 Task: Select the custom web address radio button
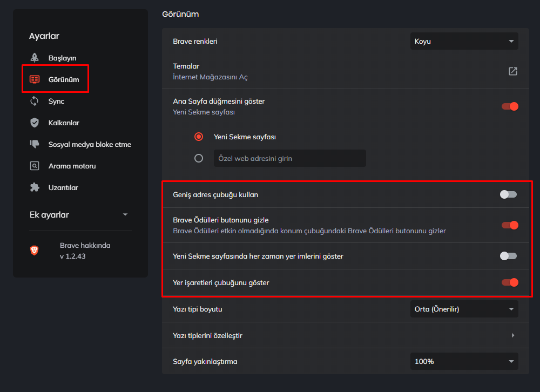coord(199,158)
